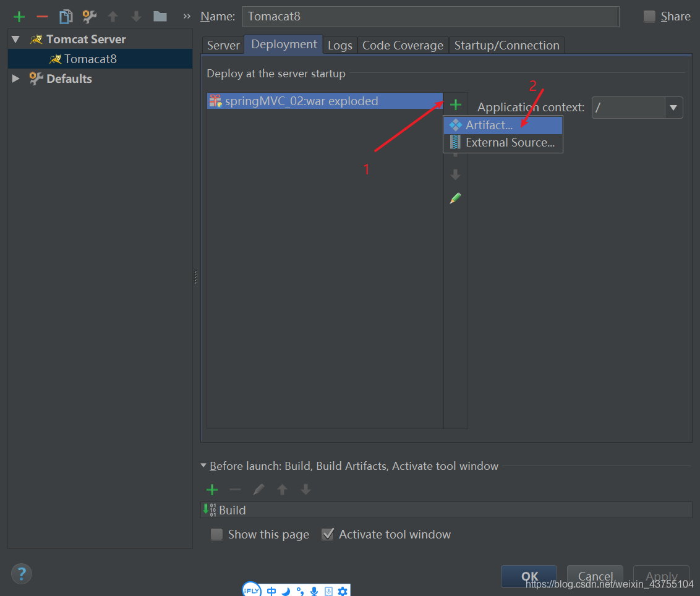Move configuration down with toolbar arrow

click(x=136, y=17)
